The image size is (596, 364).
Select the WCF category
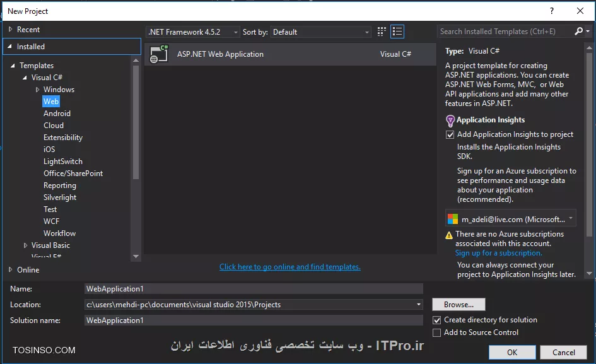51,221
